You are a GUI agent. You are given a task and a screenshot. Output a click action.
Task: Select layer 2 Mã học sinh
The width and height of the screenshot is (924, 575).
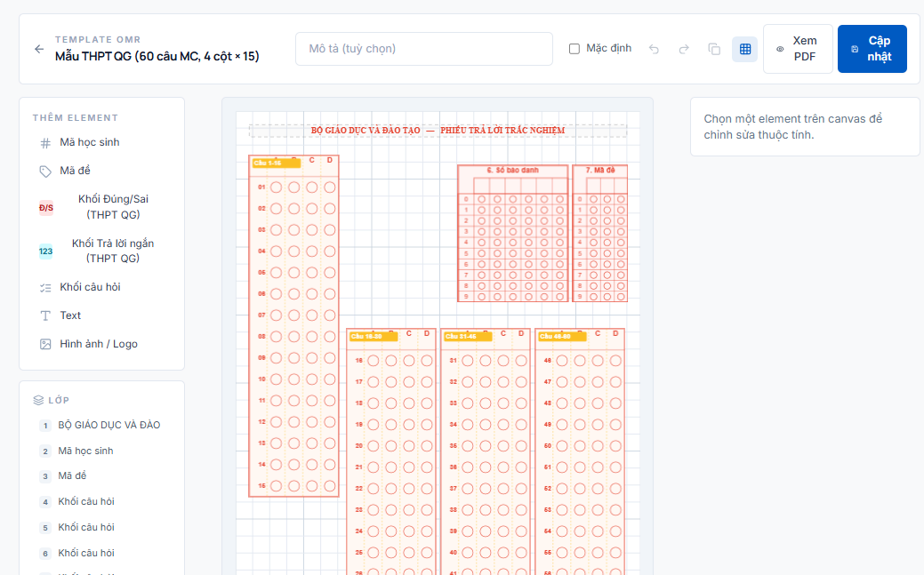pos(102,451)
